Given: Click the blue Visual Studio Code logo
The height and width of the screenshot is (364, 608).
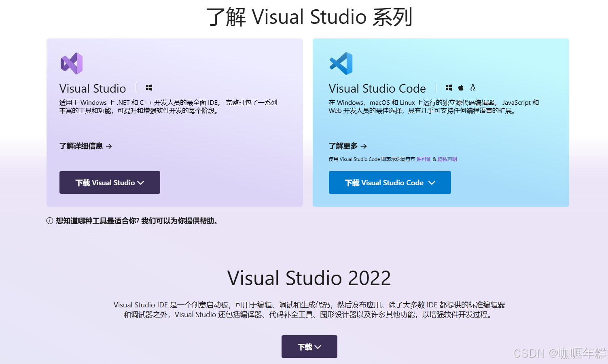Looking at the screenshot, I should [341, 63].
